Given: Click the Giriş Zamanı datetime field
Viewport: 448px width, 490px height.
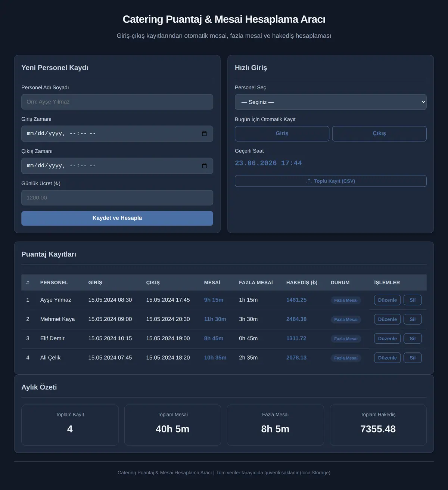Looking at the screenshot, I should point(117,134).
